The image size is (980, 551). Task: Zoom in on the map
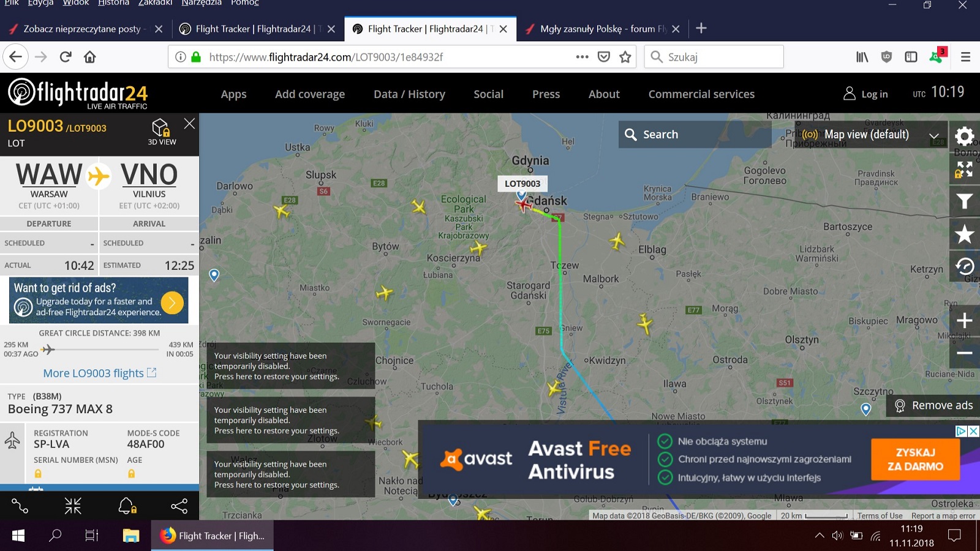click(x=964, y=320)
